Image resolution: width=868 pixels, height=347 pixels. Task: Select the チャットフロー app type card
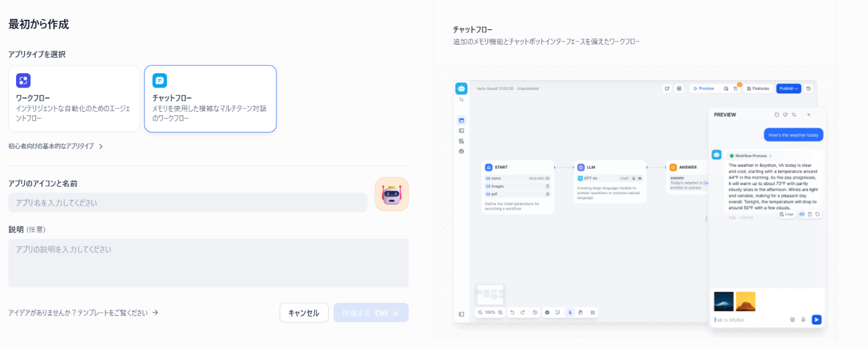pyautogui.click(x=210, y=99)
